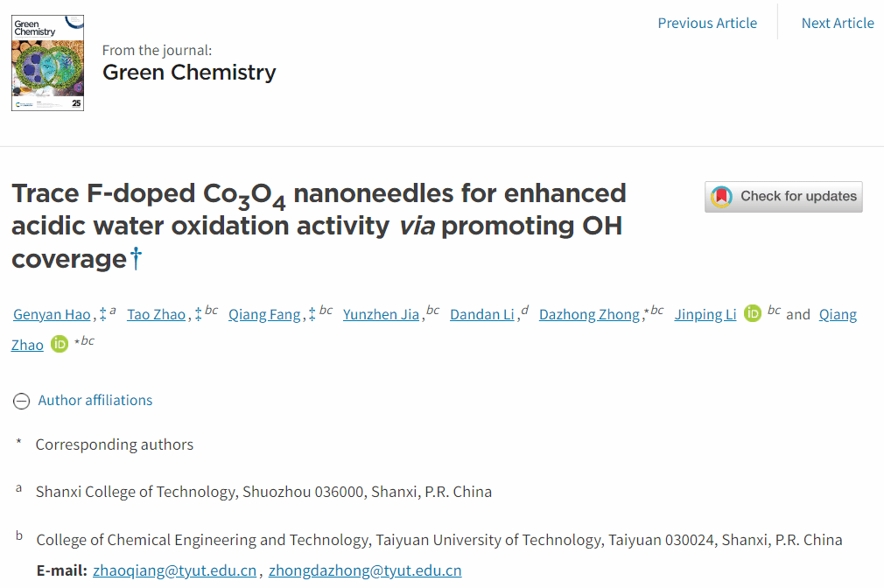The width and height of the screenshot is (884, 588).
Task: Click the Jinping Li author name
Action: [x=705, y=315]
